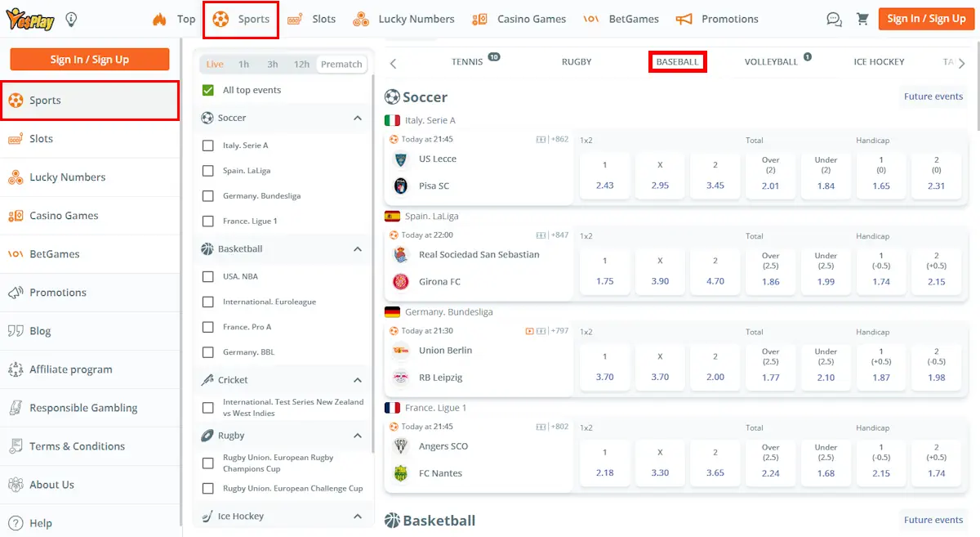Expand the Ice Hockey filter section
Image resolution: width=980 pixels, height=537 pixels.
coord(357,516)
